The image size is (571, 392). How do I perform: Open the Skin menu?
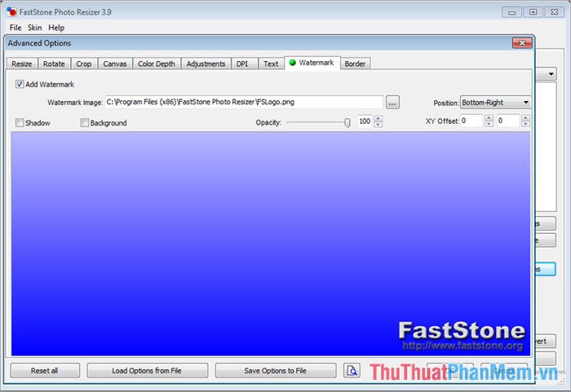coord(34,28)
